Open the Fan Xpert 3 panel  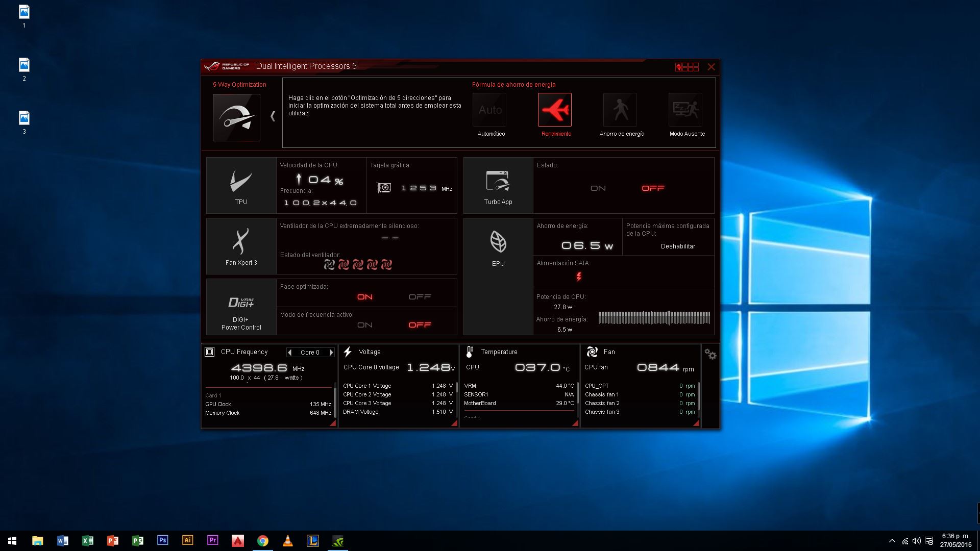point(241,246)
